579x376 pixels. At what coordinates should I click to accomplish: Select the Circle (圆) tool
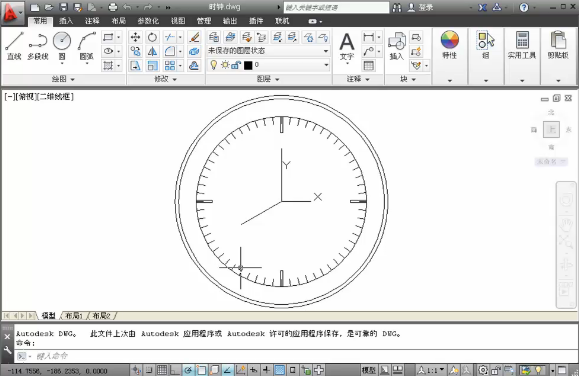(x=62, y=46)
